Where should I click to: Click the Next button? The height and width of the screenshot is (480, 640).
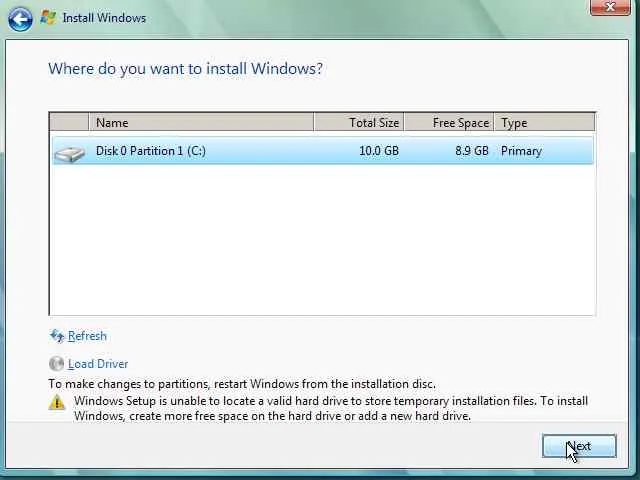pos(579,446)
